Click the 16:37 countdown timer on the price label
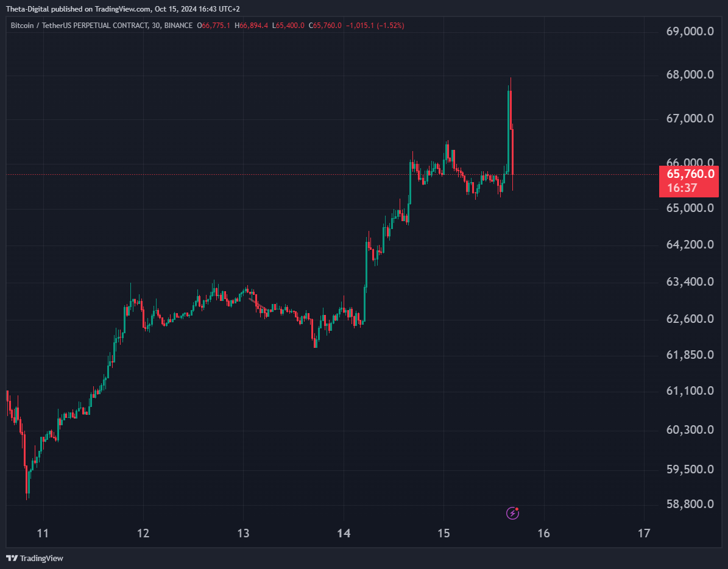The height and width of the screenshot is (569, 728). point(682,188)
